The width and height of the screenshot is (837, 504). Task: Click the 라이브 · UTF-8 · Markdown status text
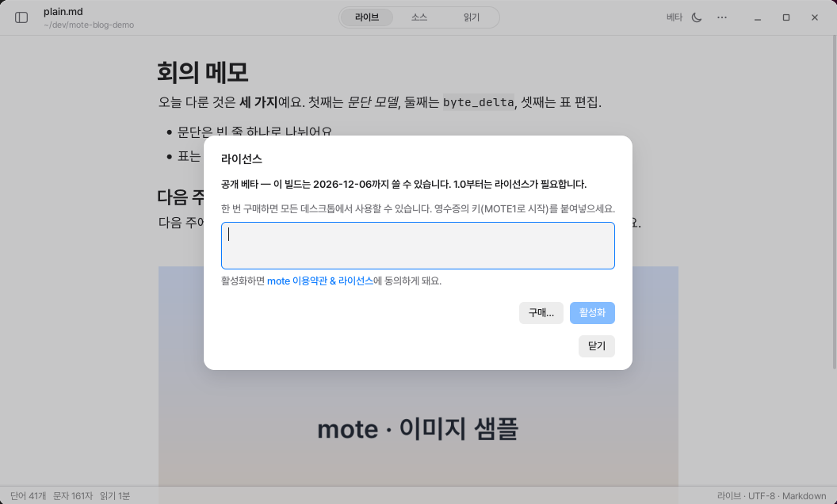tap(771, 496)
